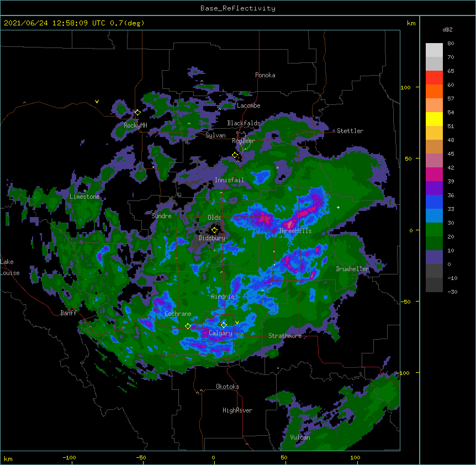Image resolution: width=476 pixels, height=465 pixels.
Task: Select the HighRiver label
Action: [237, 410]
